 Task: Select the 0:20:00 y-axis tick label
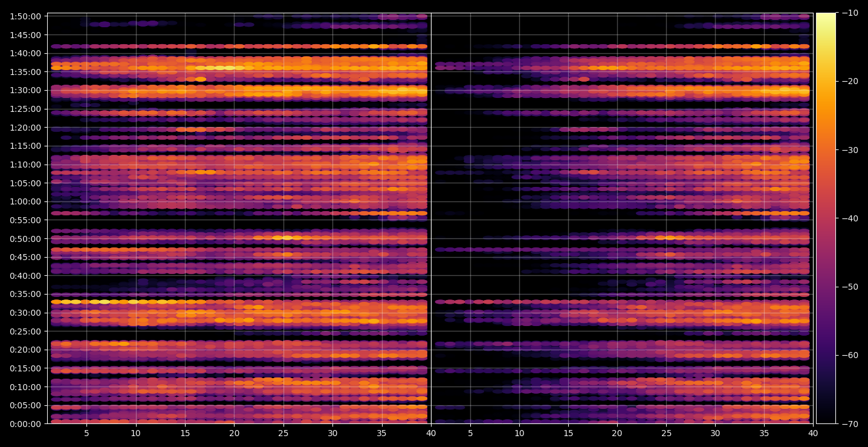click(25, 350)
